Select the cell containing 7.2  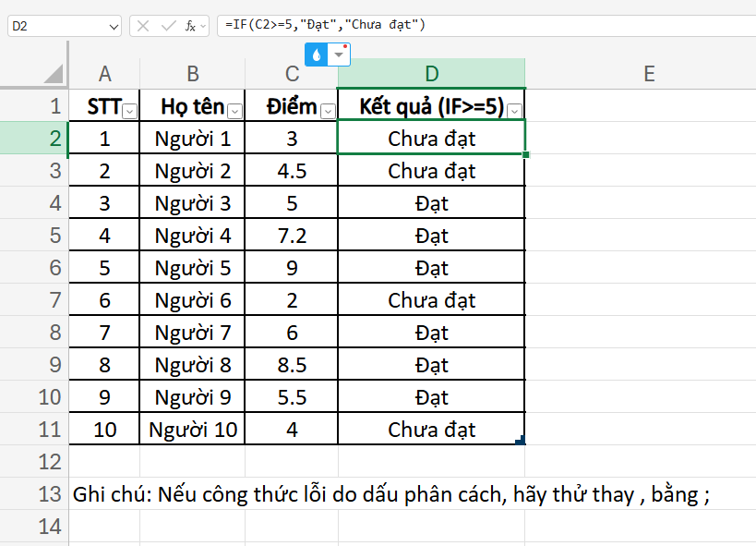(292, 235)
